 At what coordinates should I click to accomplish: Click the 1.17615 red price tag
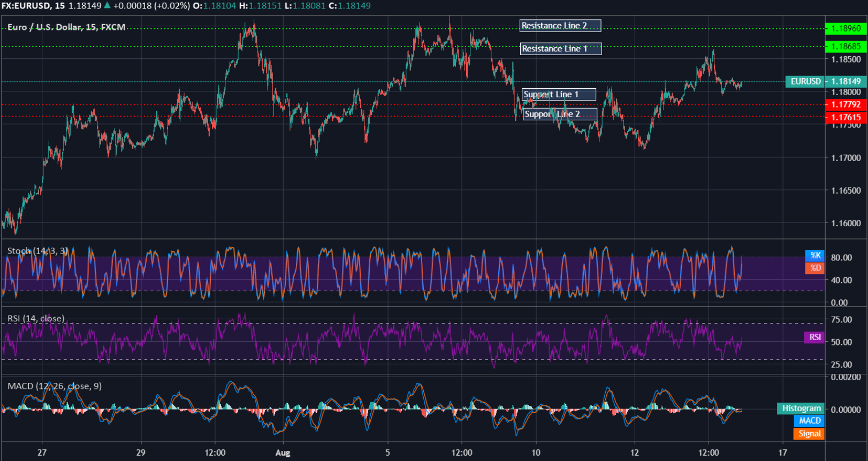click(846, 117)
